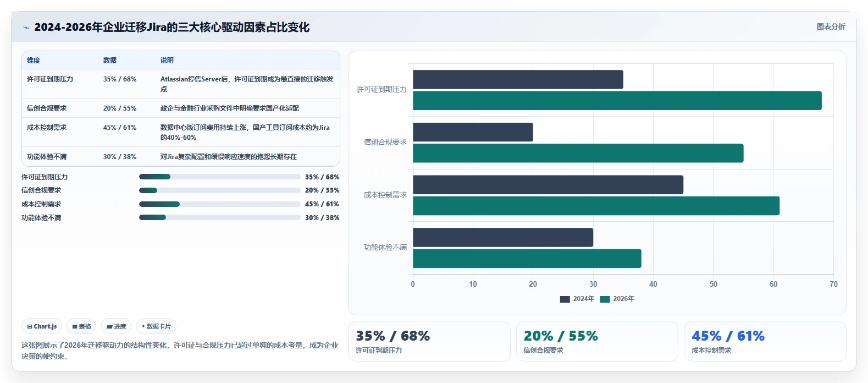Select the 信创合规要求 table row cell

click(x=47, y=108)
